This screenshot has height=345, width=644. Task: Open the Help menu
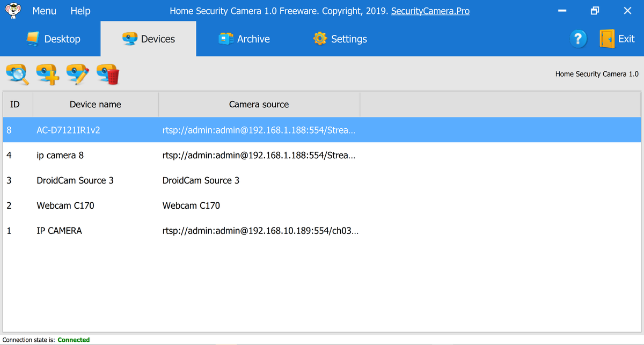pyautogui.click(x=80, y=10)
